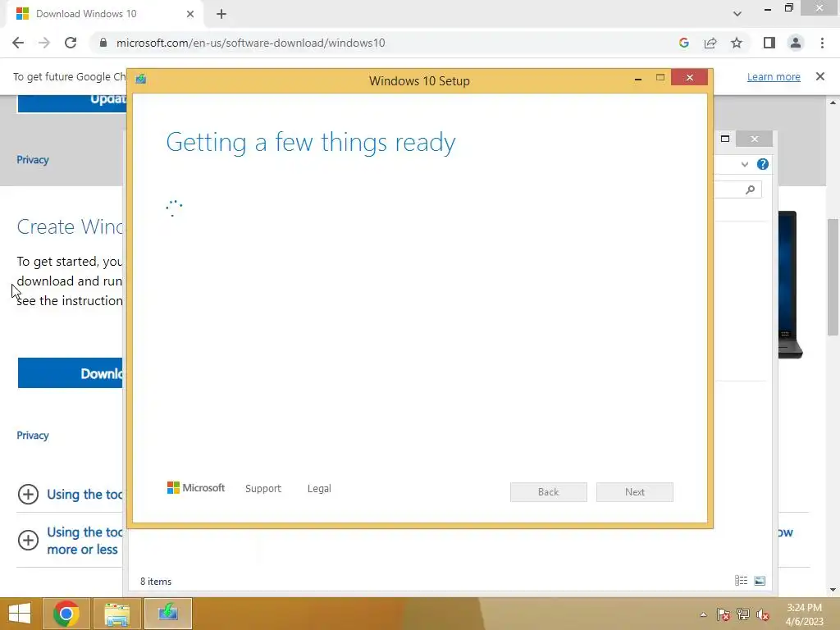This screenshot has width=840, height=630.
Task: Maximize the File Explorer window
Action: pyautogui.click(x=725, y=139)
